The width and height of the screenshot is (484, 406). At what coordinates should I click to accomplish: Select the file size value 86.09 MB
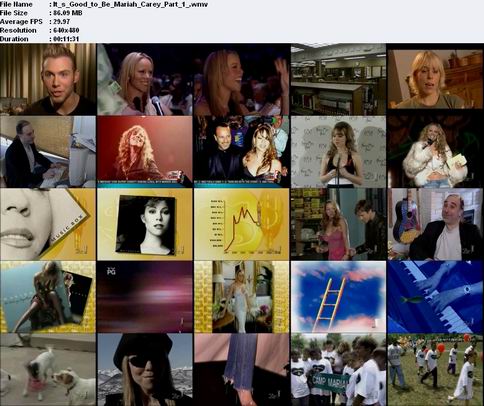click(x=68, y=13)
